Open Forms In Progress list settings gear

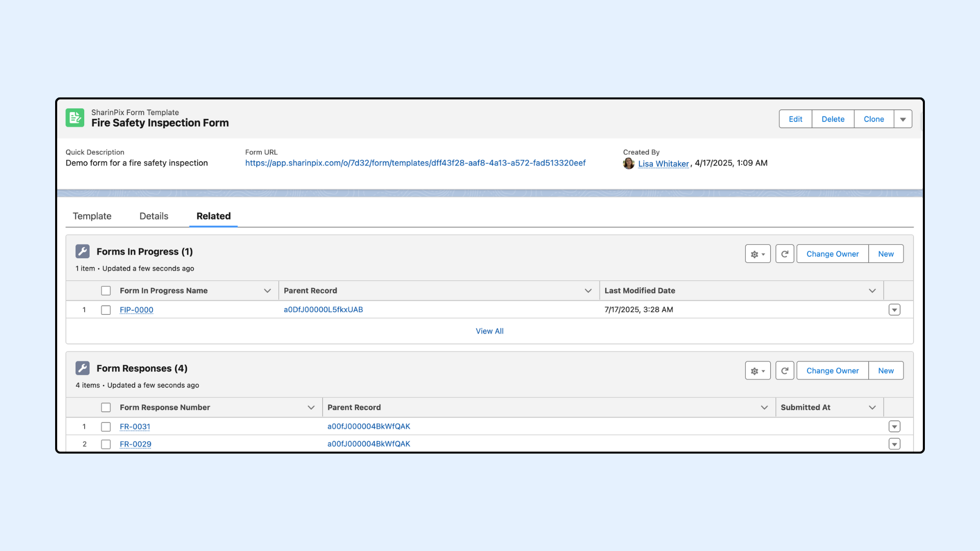[x=757, y=254]
